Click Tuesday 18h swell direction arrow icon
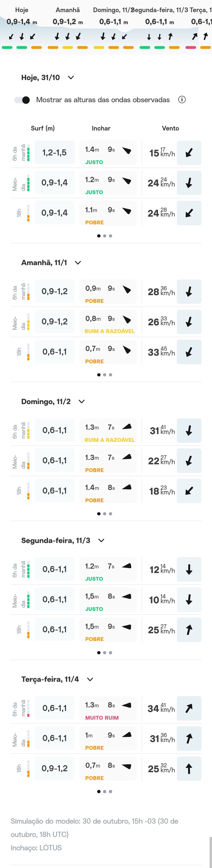This screenshot has width=212, height=868. [127, 766]
